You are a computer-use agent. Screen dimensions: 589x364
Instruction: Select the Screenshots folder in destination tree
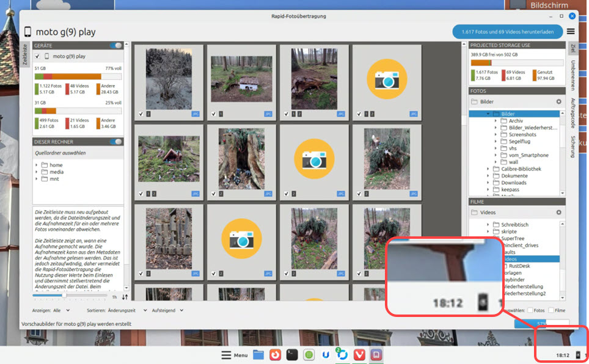tap(522, 134)
